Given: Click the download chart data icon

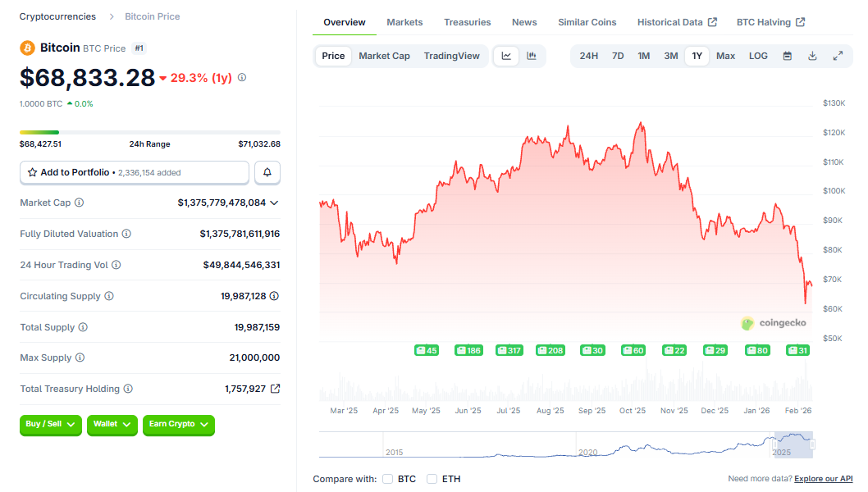Looking at the screenshot, I should [812, 56].
